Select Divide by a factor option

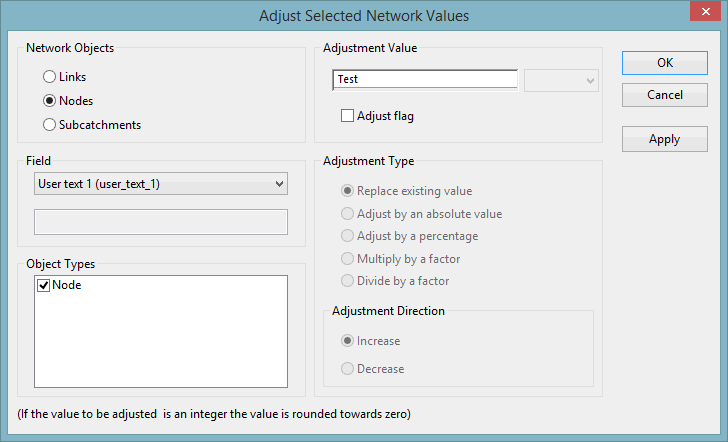tap(348, 281)
